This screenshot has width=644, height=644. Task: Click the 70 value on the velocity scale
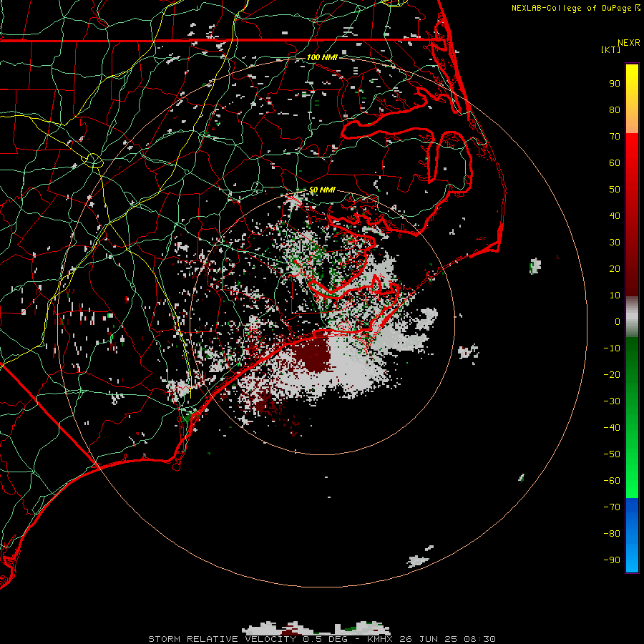point(615,137)
